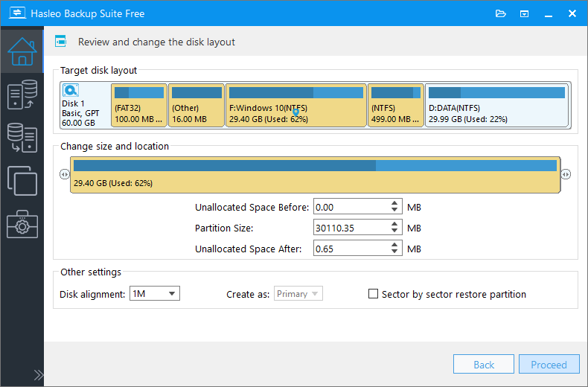This screenshot has height=387, width=588.
Task: Click the Hasleo Backup Suite logo icon
Action: 17,13
